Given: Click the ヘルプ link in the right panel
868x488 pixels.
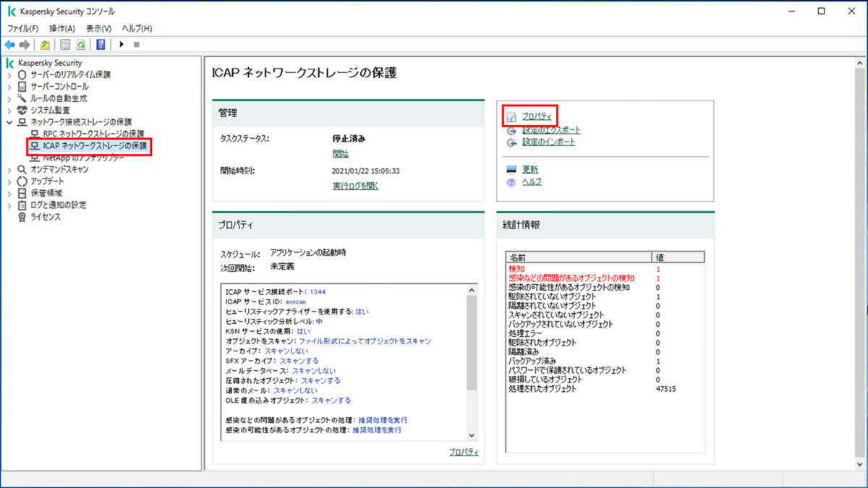Looking at the screenshot, I should (x=532, y=182).
